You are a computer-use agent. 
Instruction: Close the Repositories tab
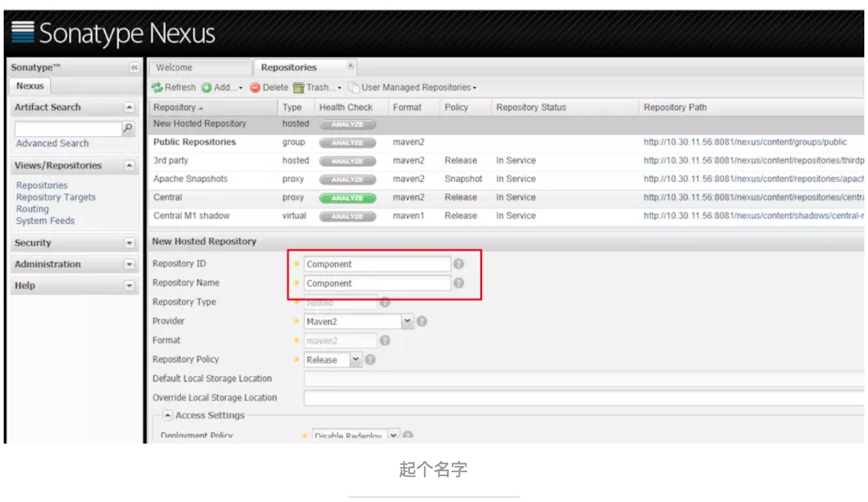tap(350, 65)
